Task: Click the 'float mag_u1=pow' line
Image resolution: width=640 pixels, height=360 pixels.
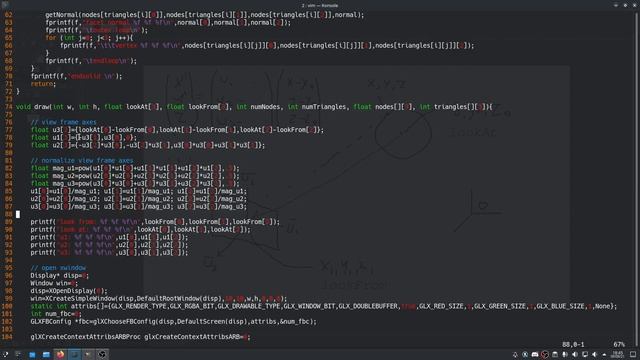Action: point(135,168)
